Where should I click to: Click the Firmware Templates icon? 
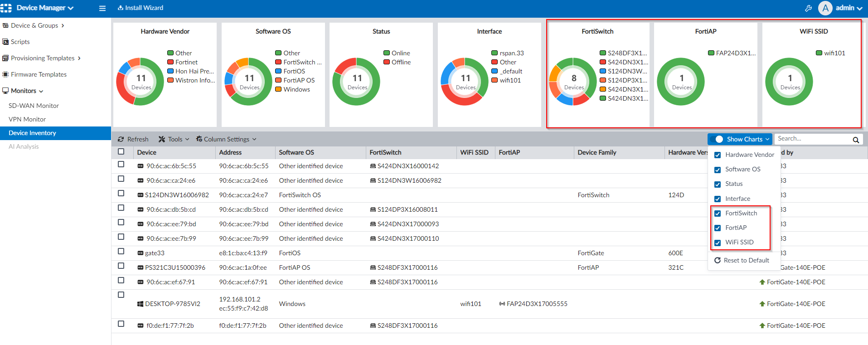click(5, 74)
